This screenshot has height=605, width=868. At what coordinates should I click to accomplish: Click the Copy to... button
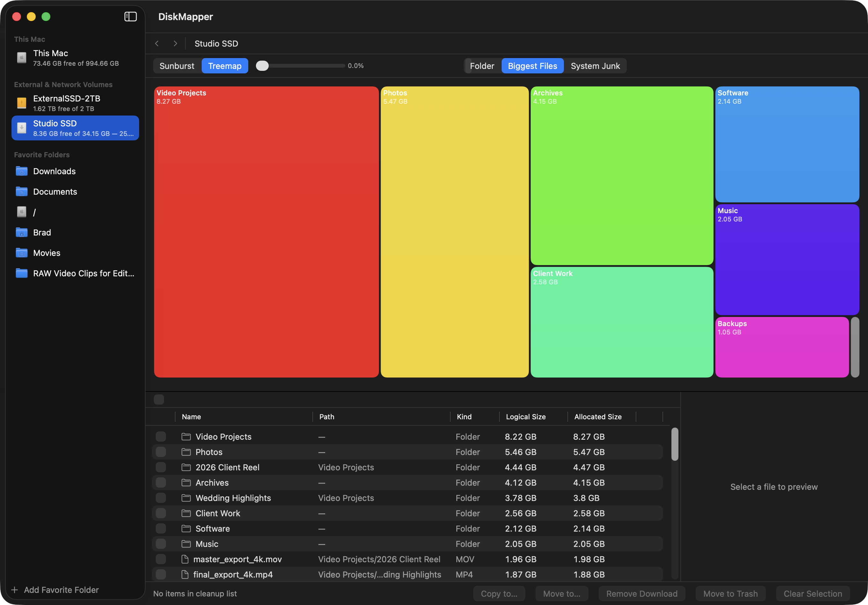[x=499, y=594]
